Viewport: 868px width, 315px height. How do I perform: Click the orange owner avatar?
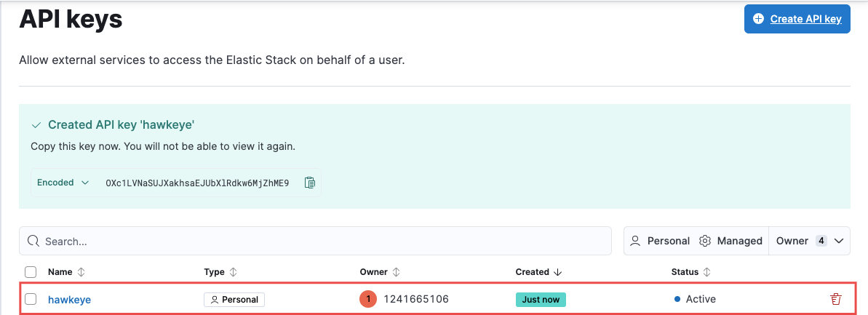368,300
